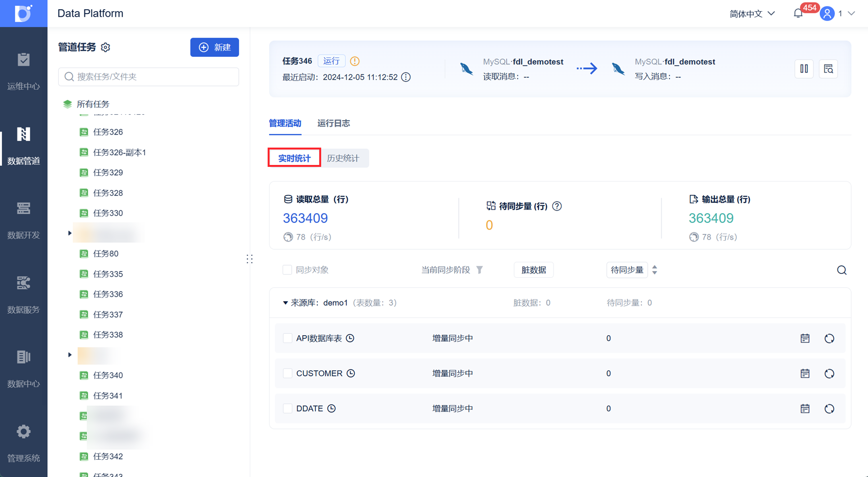This screenshot has height=477, width=868.
Task: Open 任务328 in the task list
Action: (x=108, y=193)
